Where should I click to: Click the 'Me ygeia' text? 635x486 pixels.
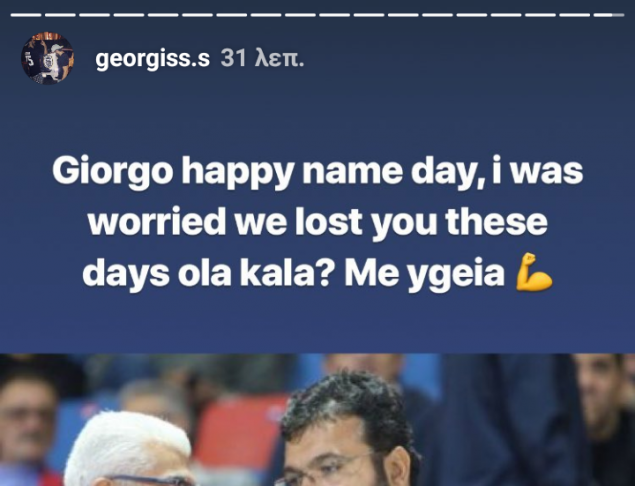click(424, 275)
